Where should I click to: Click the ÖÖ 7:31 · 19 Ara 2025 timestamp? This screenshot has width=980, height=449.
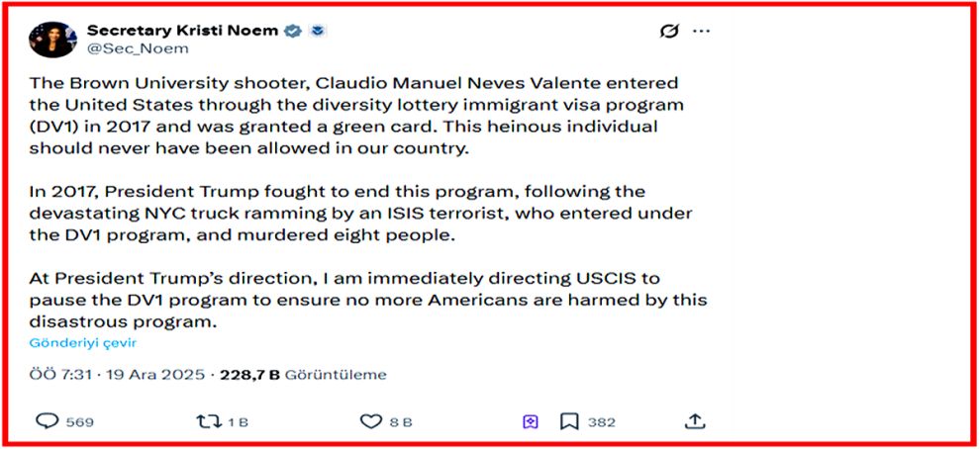117,375
